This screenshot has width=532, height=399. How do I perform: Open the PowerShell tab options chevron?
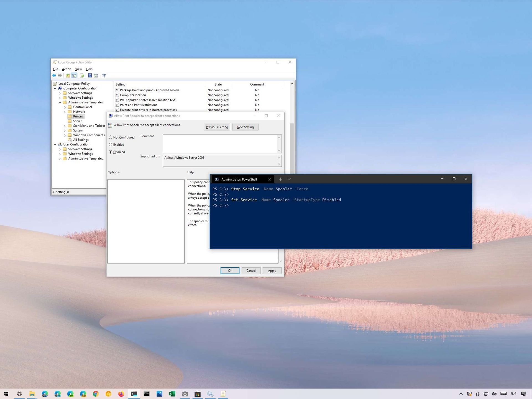pos(289,179)
